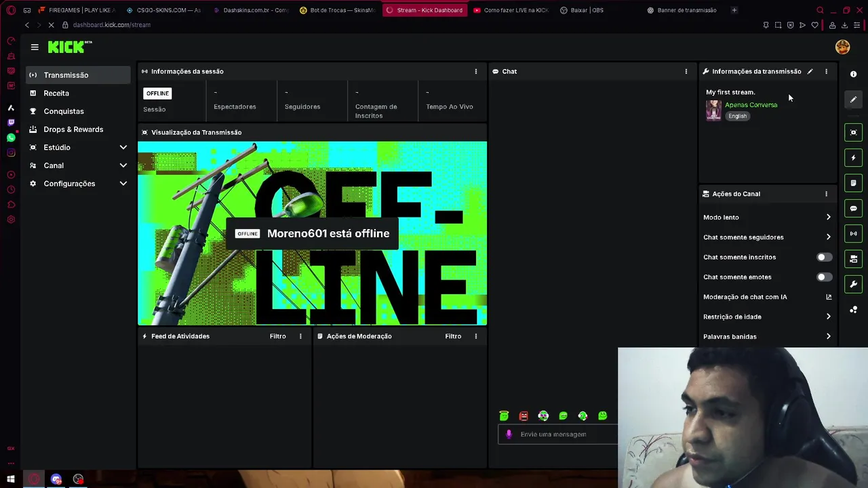Image resolution: width=868 pixels, height=488 pixels.
Task: Toggle the stream preview widget icon in the rail
Action: coord(853,132)
